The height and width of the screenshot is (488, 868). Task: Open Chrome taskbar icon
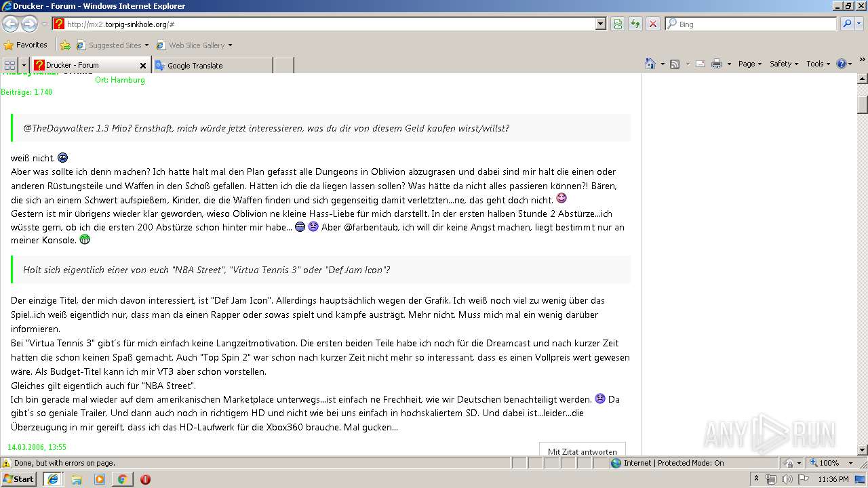point(122,479)
